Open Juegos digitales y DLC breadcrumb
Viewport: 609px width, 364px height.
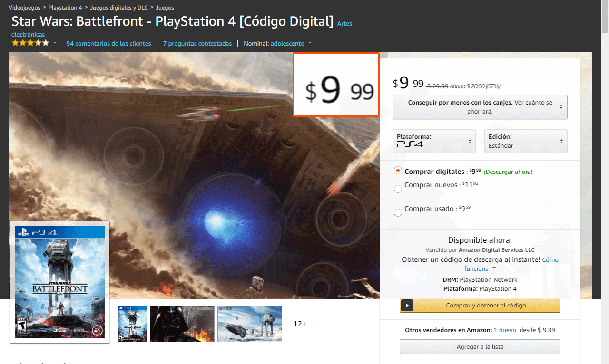point(118,8)
